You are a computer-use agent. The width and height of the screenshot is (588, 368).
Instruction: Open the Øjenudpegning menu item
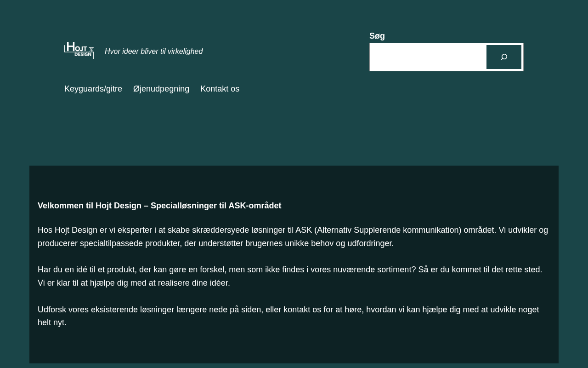click(161, 89)
